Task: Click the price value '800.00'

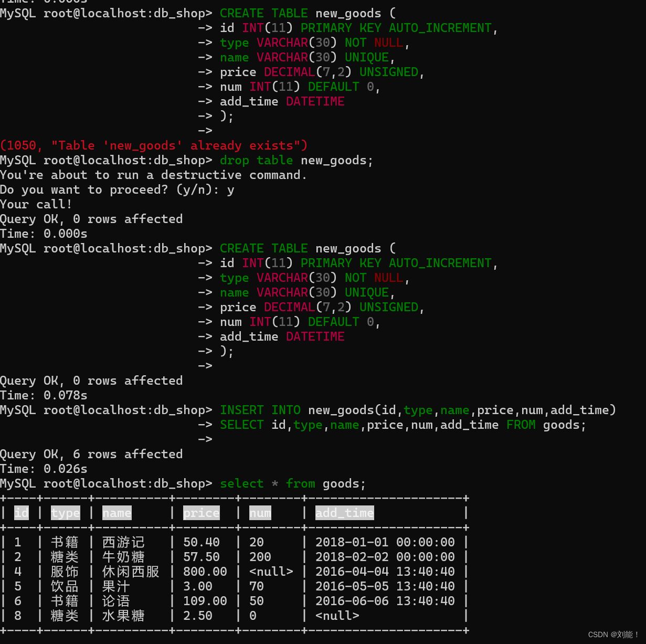Action: click(x=205, y=572)
